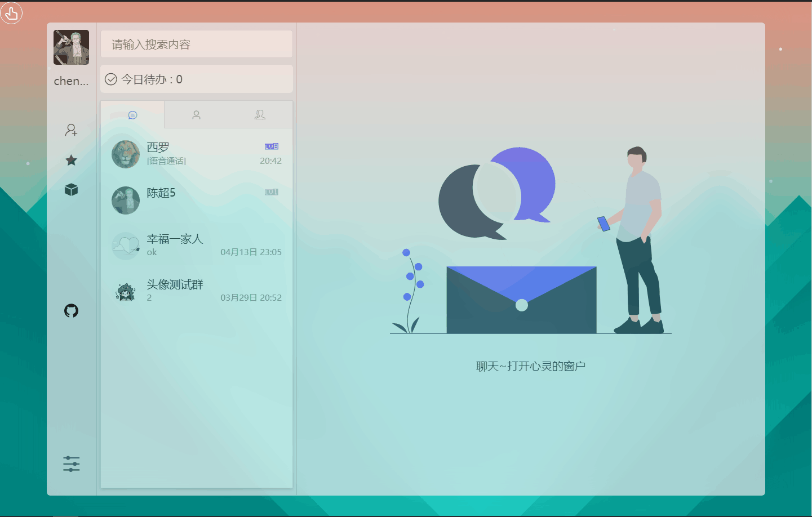Open conversation with 陈超5

[x=197, y=200]
